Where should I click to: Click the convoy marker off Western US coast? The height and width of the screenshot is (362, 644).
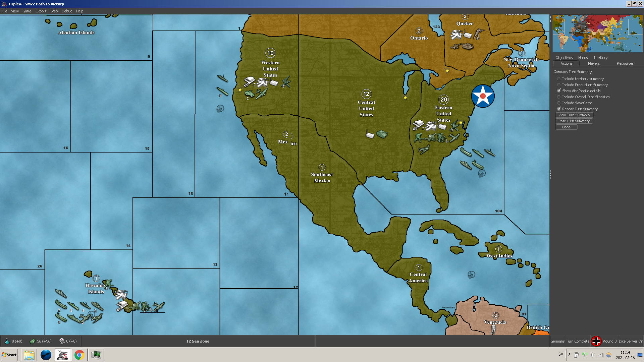[220, 109]
